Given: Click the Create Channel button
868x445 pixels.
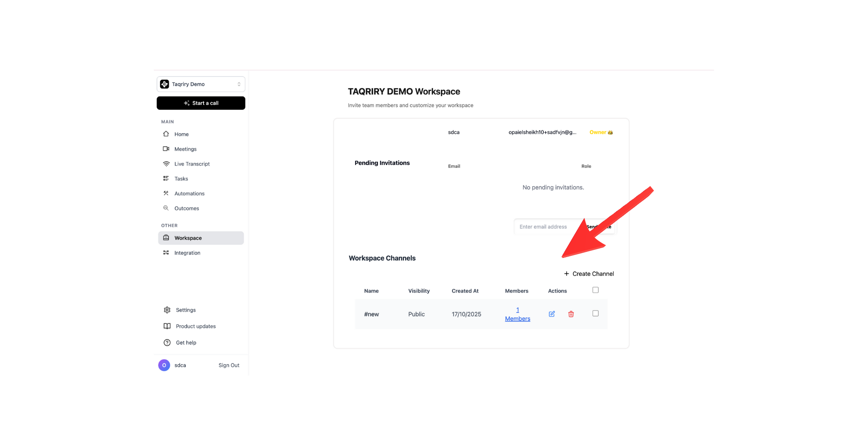Looking at the screenshot, I should pos(589,273).
